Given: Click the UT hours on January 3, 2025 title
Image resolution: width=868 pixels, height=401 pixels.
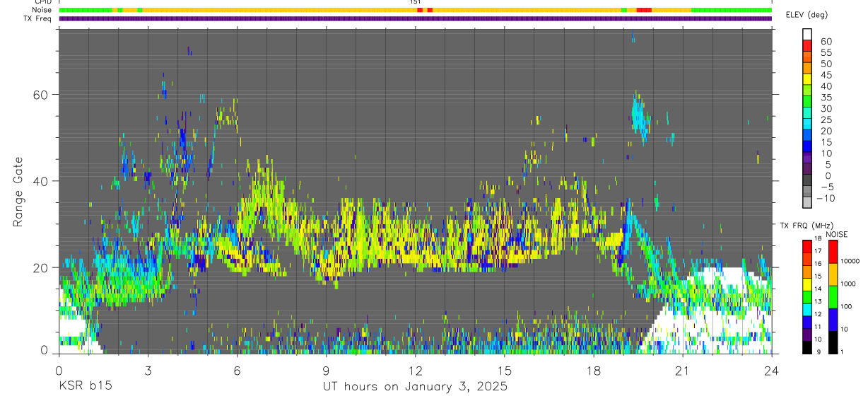Looking at the screenshot, I should coord(415,386).
